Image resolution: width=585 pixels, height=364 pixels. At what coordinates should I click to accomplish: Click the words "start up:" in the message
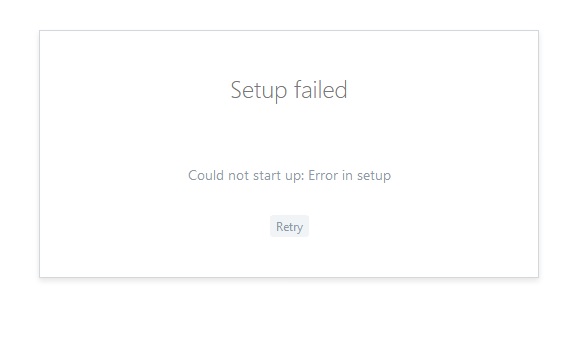click(x=278, y=176)
